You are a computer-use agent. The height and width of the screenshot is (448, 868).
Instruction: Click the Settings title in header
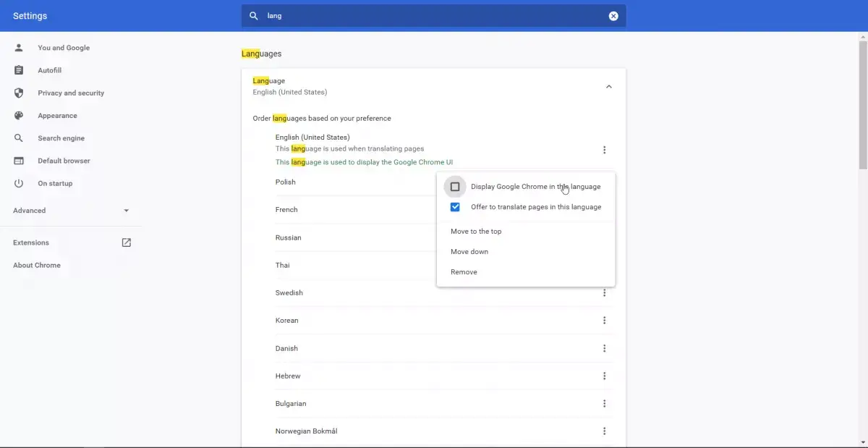[30, 16]
